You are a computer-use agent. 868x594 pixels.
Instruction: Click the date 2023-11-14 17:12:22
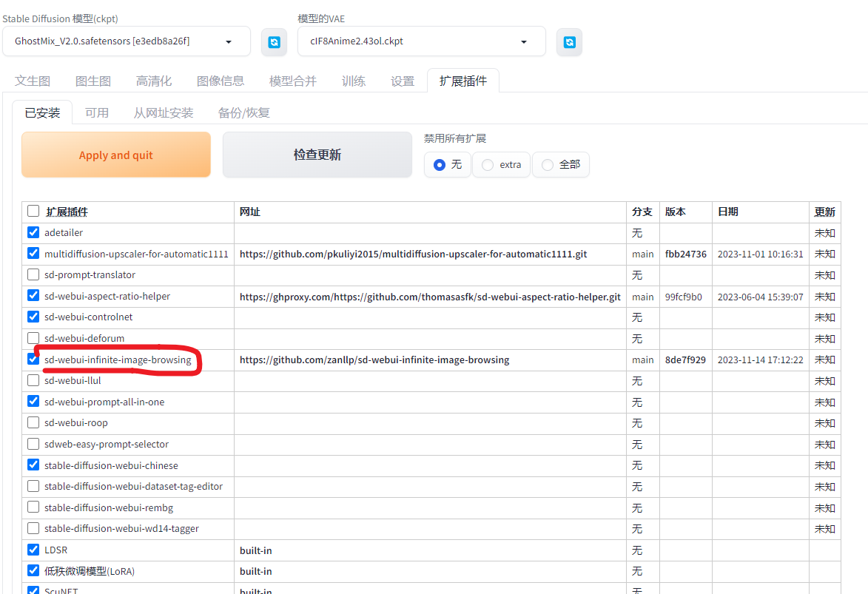(760, 360)
